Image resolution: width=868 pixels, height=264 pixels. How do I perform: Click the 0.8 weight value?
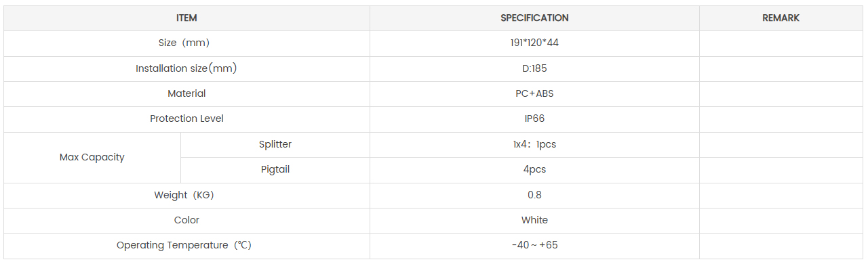point(534,195)
